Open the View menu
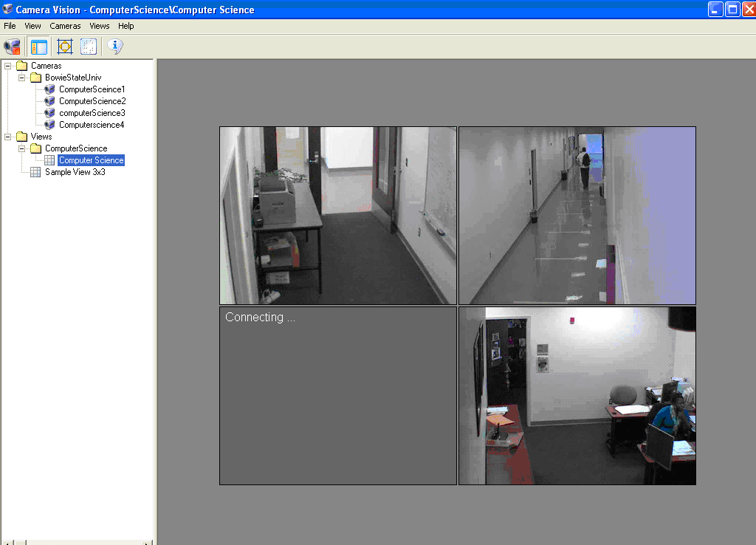Viewport: 756px width, 545px height. tap(32, 26)
